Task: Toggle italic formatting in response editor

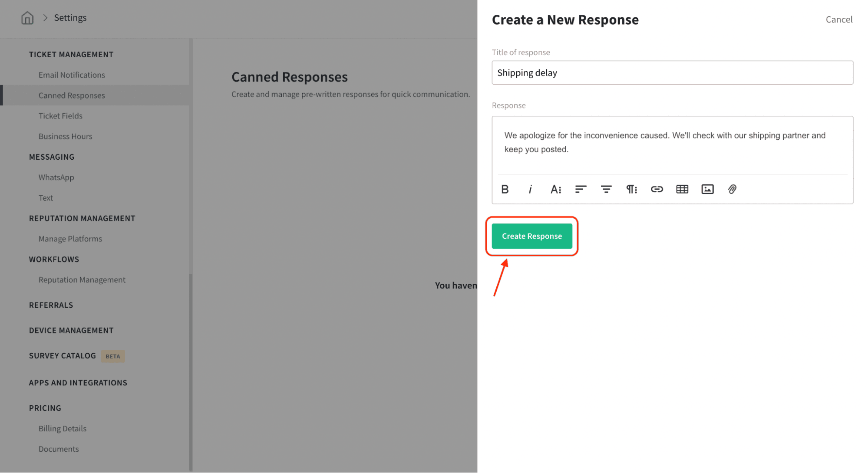Action: click(530, 189)
